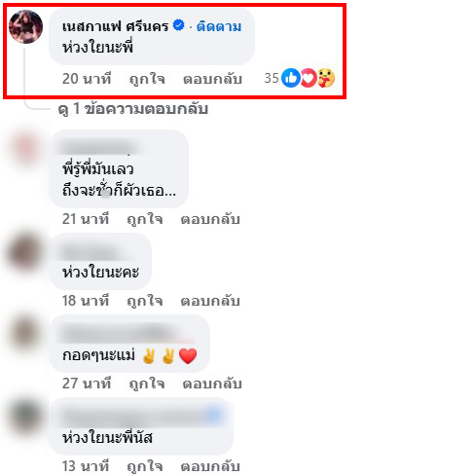Click ตอบกลับ under the 21 นาที comment
This screenshot has height=476, width=474.
click(210, 219)
